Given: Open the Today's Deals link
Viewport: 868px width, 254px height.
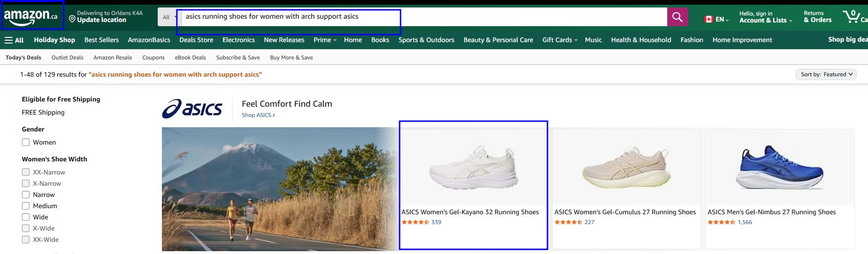Looking at the screenshot, I should pyautogui.click(x=23, y=58).
